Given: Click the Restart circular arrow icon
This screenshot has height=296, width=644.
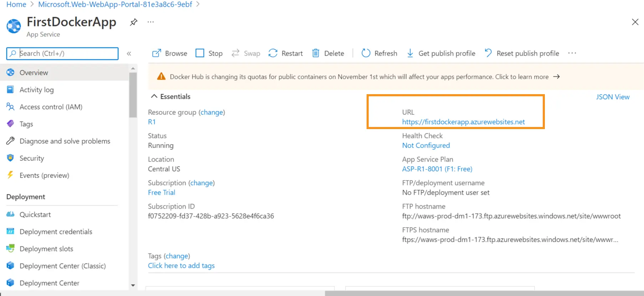Looking at the screenshot, I should click(x=273, y=53).
